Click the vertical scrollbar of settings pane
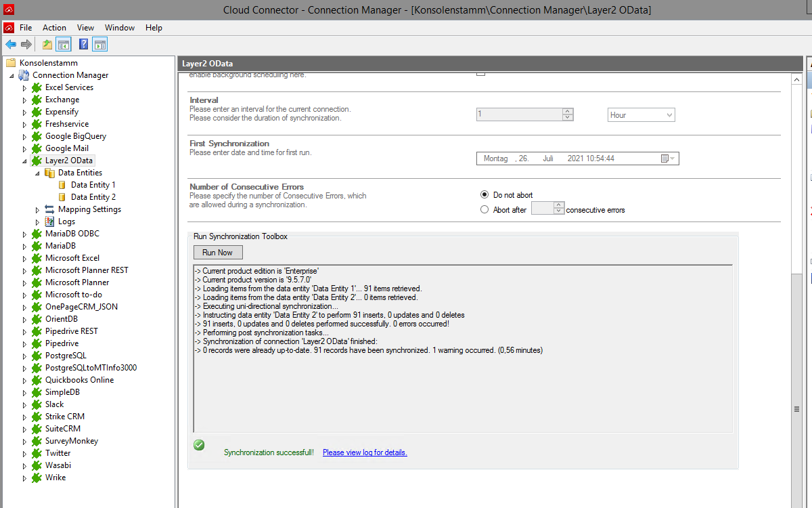Screen dimensions: 812x508 [797, 271]
